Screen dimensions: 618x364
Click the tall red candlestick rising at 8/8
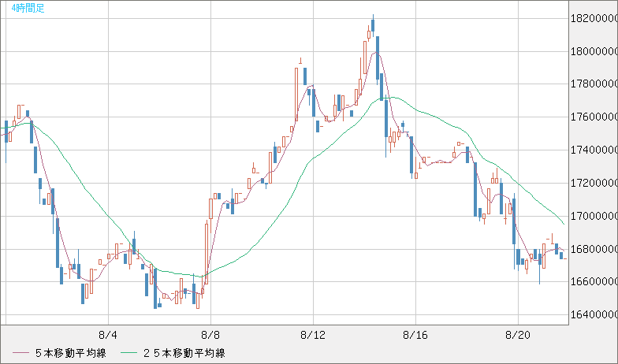coord(207,254)
